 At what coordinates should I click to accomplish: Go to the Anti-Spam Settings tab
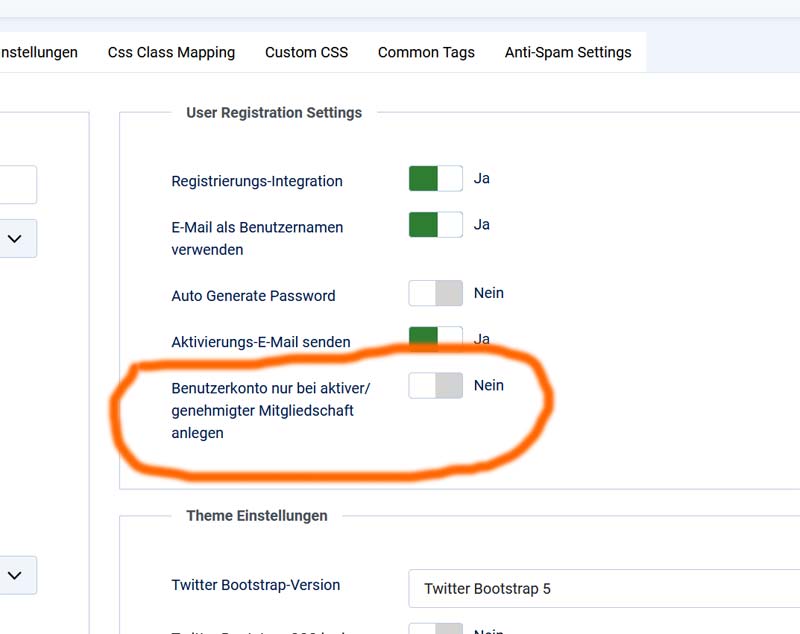[568, 52]
